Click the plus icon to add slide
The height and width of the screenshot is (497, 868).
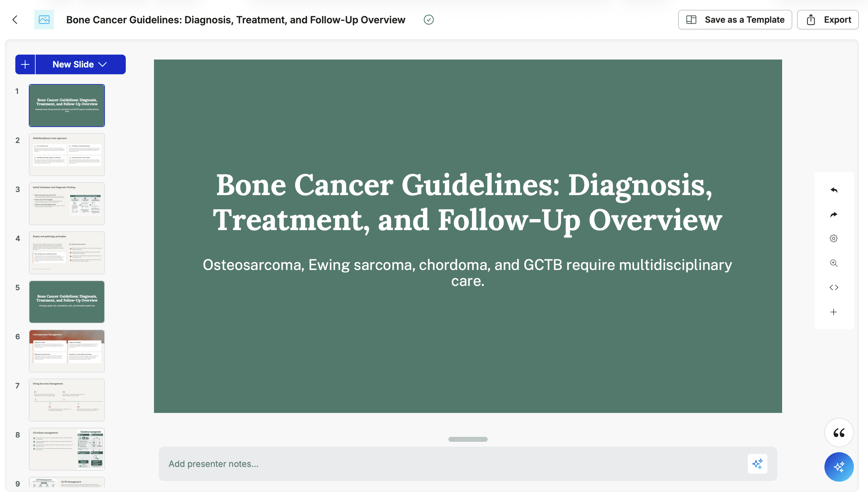(x=25, y=64)
